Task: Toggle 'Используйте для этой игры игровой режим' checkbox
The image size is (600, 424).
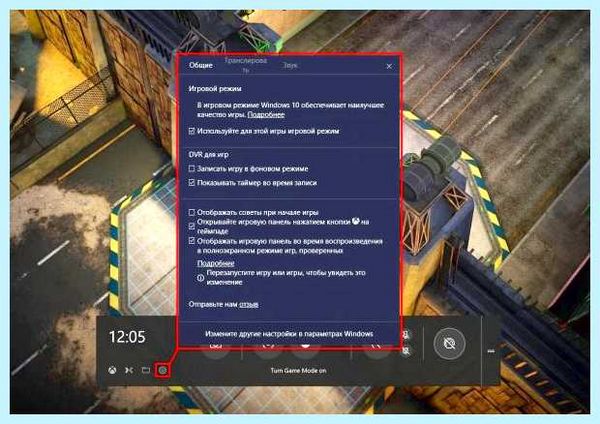Action: pos(192,131)
